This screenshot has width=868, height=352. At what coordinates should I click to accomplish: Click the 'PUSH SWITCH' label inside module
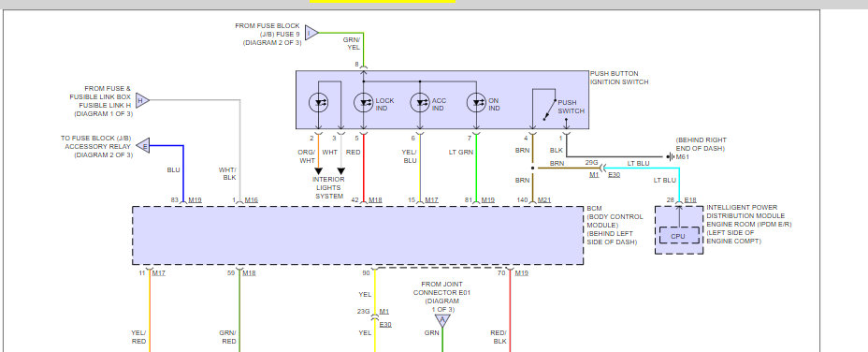click(x=571, y=107)
